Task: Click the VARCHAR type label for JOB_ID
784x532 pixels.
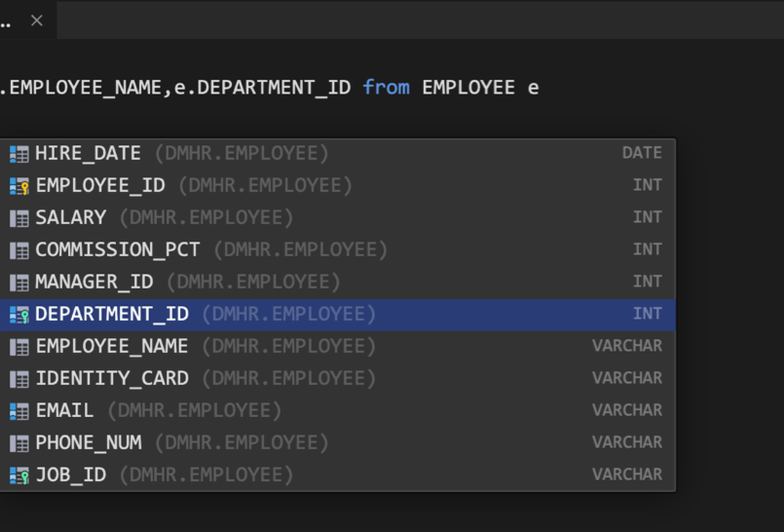Action: (627, 475)
